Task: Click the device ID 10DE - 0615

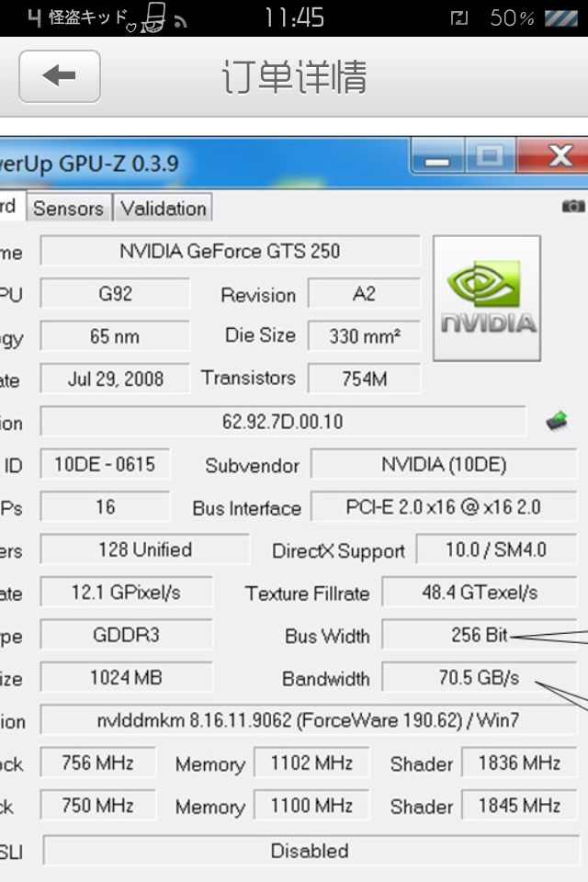Action: pos(105,465)
